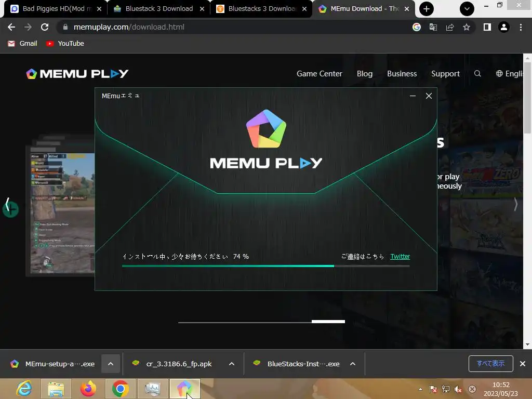Open the Twitter link in installer
The image size is (532, 399).
pos(400,257)
